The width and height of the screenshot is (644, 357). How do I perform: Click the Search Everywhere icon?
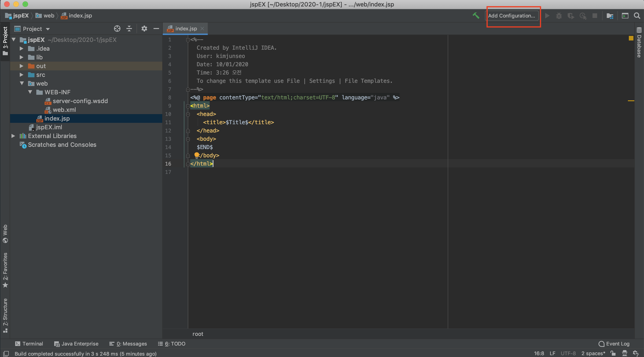point(637,15)
